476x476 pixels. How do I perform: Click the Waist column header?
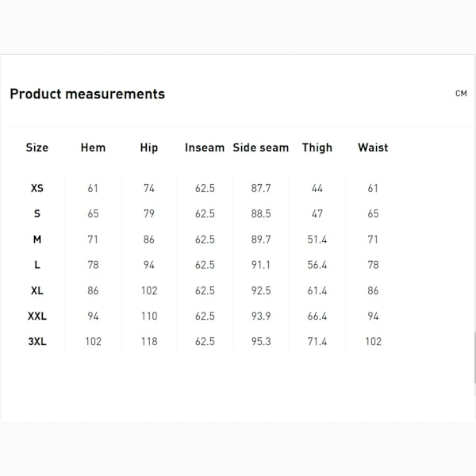pos(373,148)
